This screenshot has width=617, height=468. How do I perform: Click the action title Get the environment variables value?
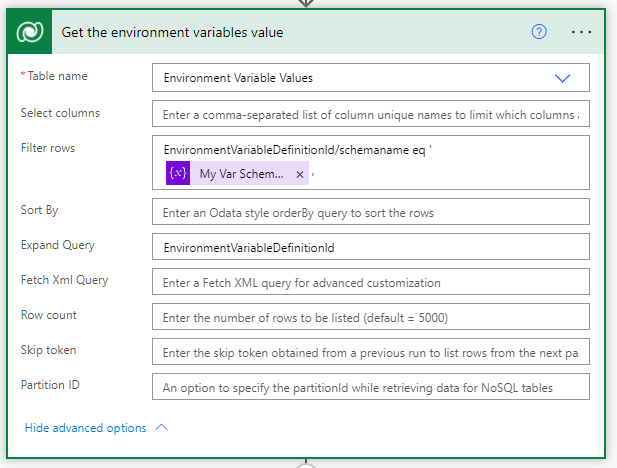172,32
